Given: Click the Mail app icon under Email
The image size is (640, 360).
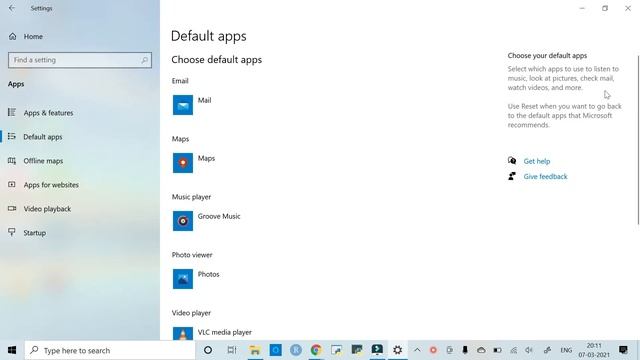Looking at the screenshot, I should pyautogui.click(x=182, y=105).
